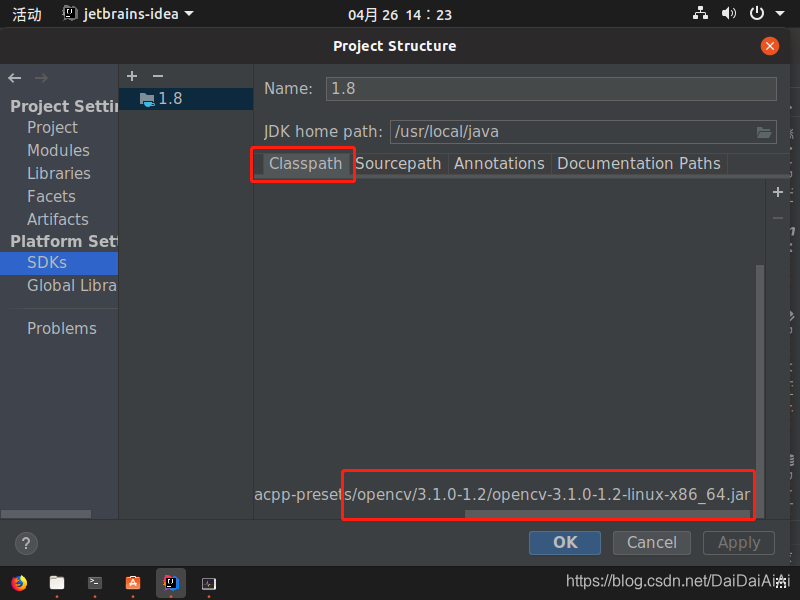Click the volume icon in top bar
This screenshot has height=600, width=800.
point(728,13)
